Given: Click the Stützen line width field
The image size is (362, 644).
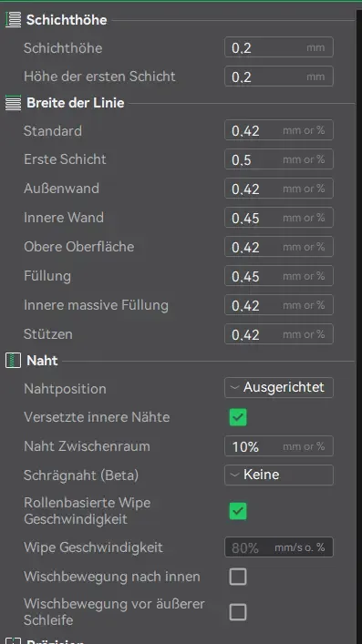Looking at the screenshot, I should click(279, 334).
